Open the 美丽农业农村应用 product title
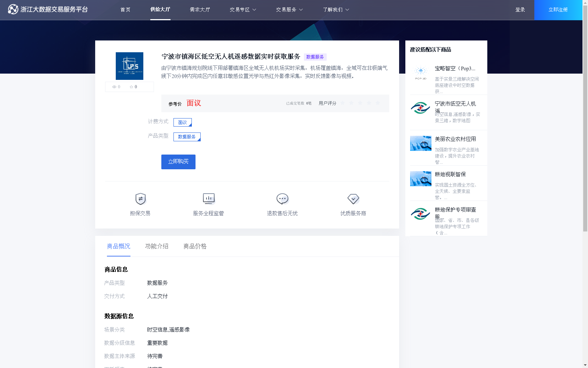 click(x=455, y=139)
